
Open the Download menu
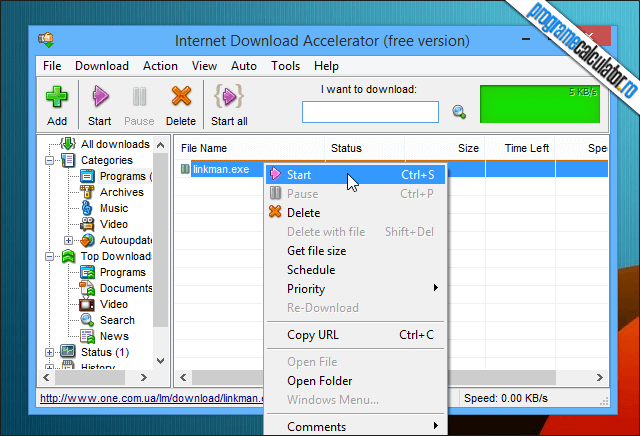pos(102,66)
